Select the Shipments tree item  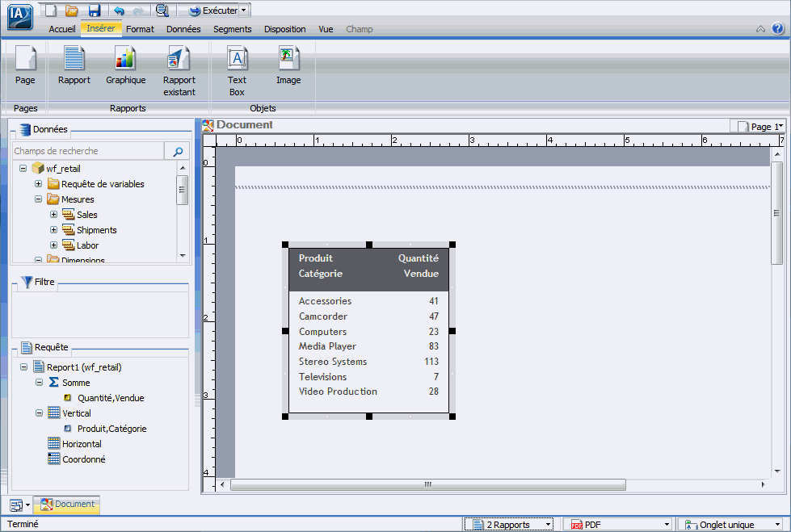[x=96, y=230]
